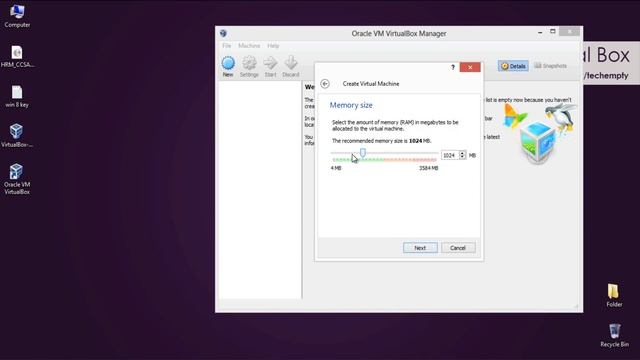640x360 pixels.
Task: Open Settings from the VirtualBox toolbar
Action: point(249,67)
